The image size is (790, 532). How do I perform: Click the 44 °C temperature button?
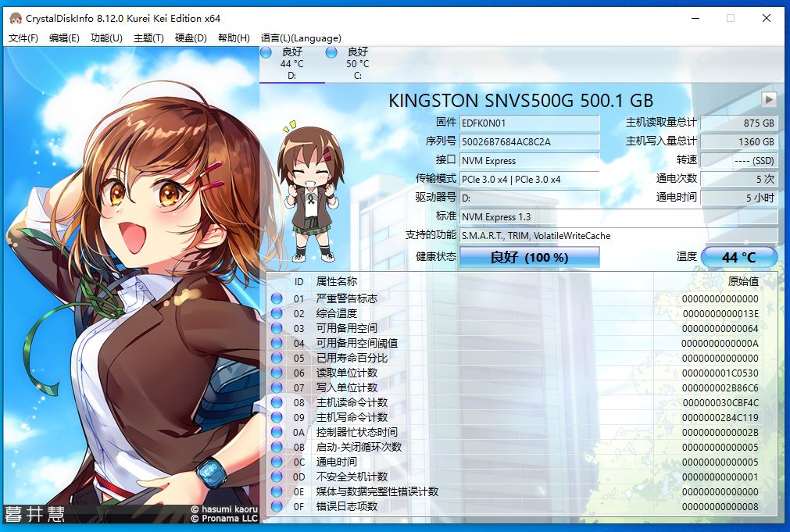click(x=738, y=258)
